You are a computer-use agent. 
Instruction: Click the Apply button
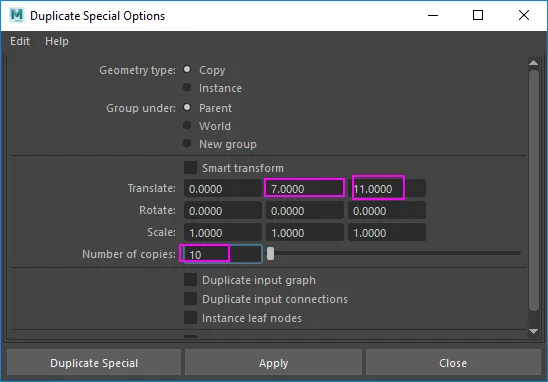pyautogui.click(x=273, y=362)
